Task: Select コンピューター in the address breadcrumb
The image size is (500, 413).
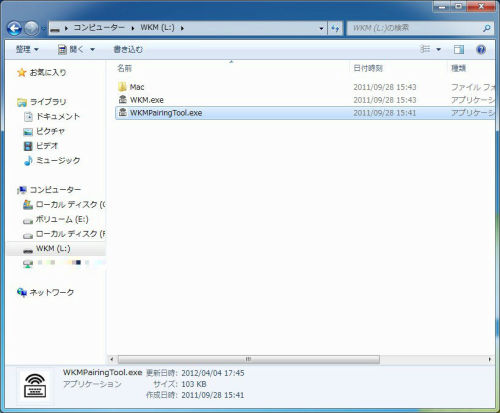Action: pos(99,28)
